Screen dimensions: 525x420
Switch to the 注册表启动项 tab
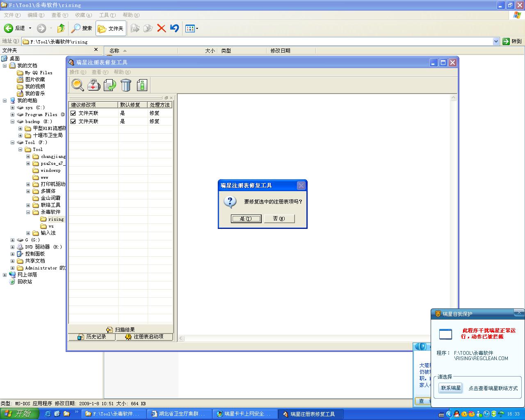point(144,337)
